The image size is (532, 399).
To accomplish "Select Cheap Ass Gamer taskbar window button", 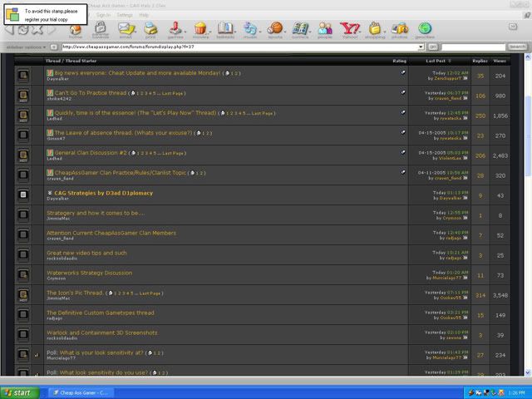I will click(81, 393).
